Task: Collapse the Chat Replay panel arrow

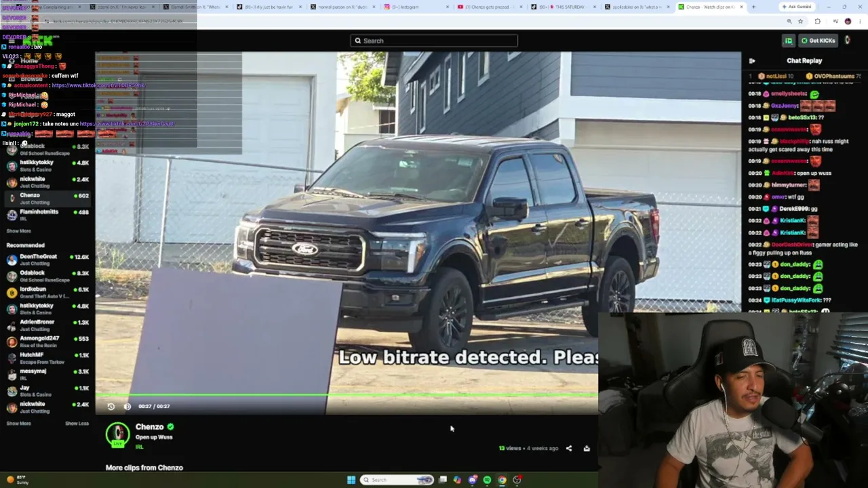Action: [752, 61]
